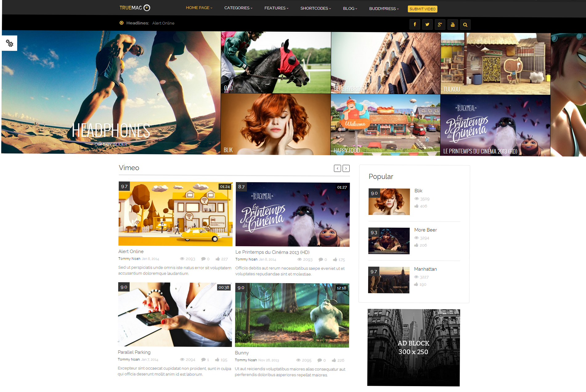The width and height of the screenshot is (586, 392).
Task: Click the TrueMag logo
Action: coord(135,8)
